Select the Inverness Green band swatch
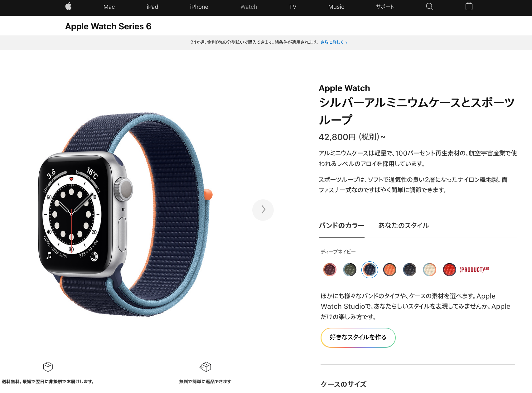Viewport: 532px width, 393px height. [350, 270]
